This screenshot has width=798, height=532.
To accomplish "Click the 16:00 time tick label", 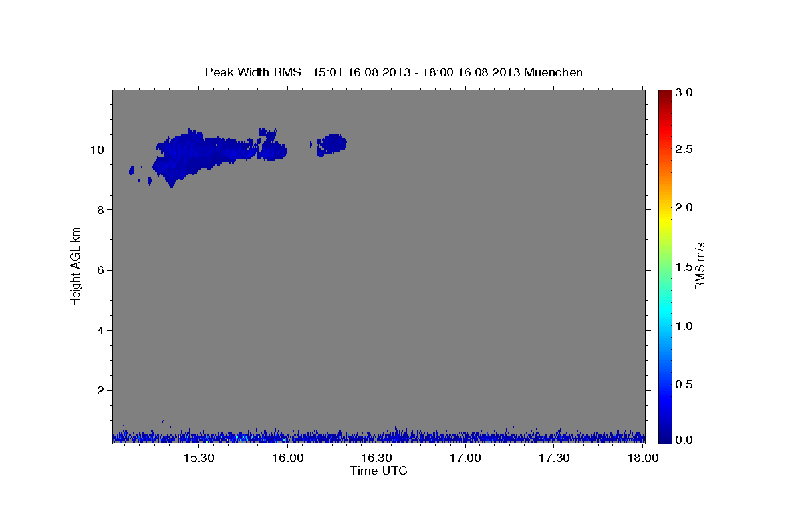I will pos(288,458).
